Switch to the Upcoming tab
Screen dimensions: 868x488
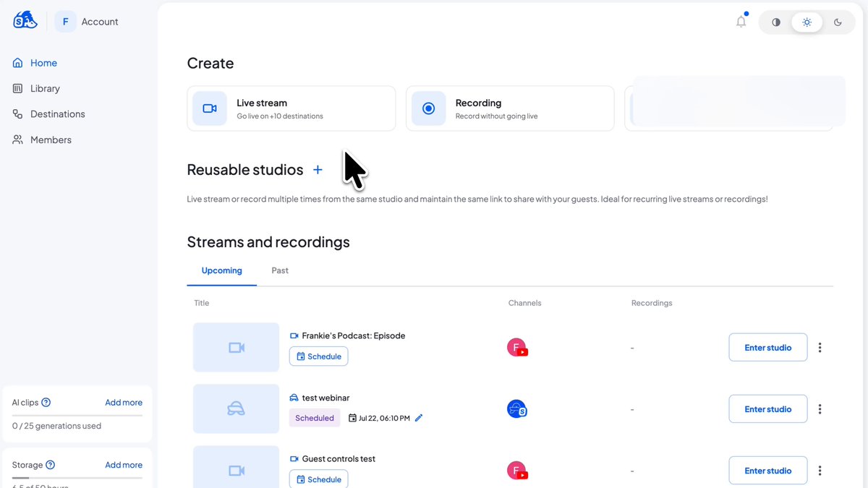[221, 270]
